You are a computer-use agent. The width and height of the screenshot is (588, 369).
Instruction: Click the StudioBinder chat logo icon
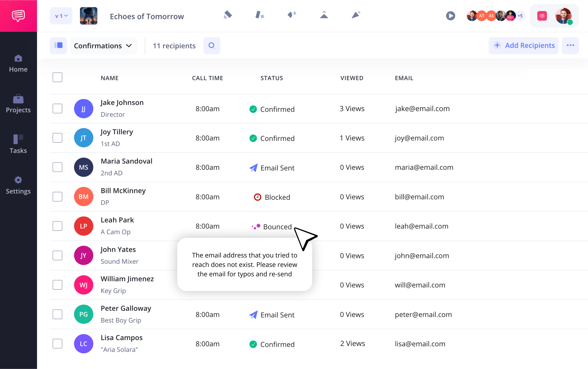(18, 16)
